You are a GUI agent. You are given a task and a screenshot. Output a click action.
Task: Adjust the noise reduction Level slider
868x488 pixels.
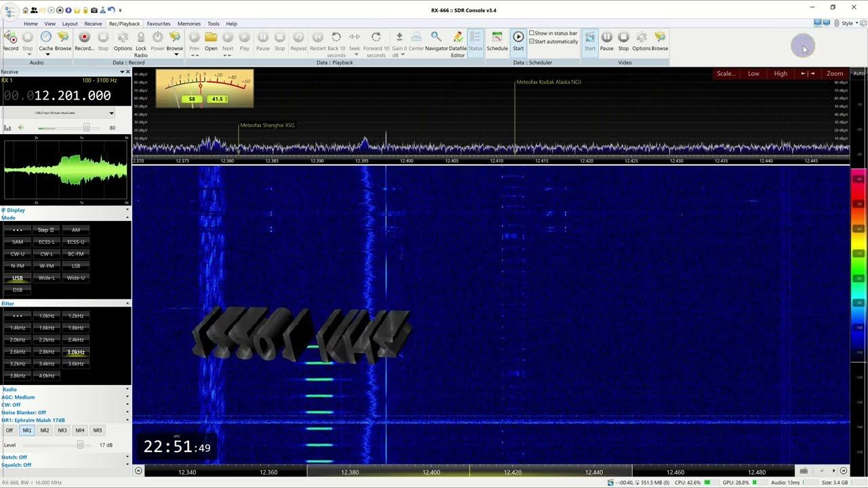[80, 445]
